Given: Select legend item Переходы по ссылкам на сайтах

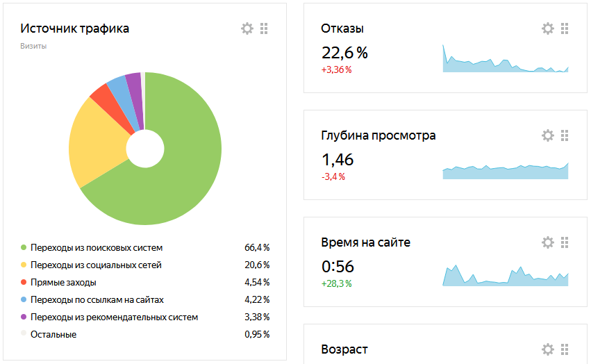Looking at the screenshot, I should [97, 300].
